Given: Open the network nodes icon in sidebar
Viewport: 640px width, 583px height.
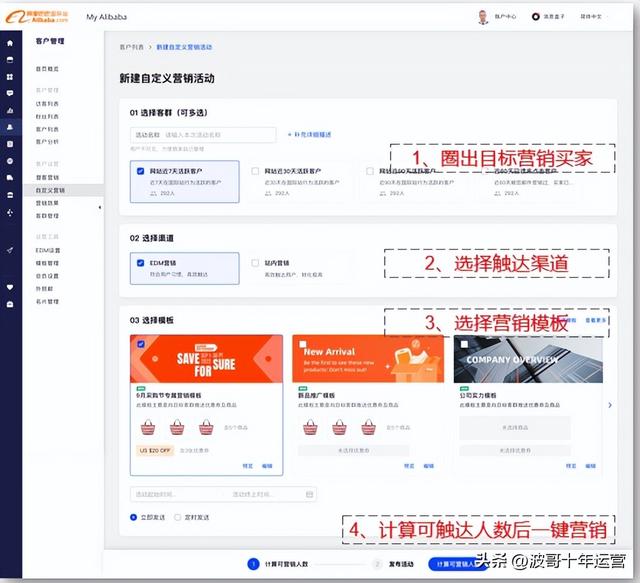Looking at the screenshot, I should [10, 212].
